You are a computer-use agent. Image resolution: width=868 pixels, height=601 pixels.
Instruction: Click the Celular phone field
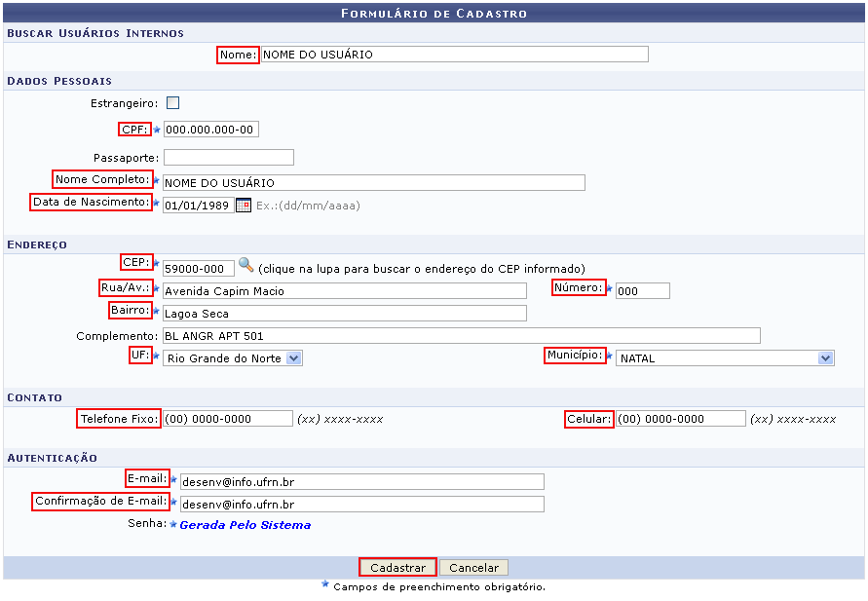(x=680, y=418)
